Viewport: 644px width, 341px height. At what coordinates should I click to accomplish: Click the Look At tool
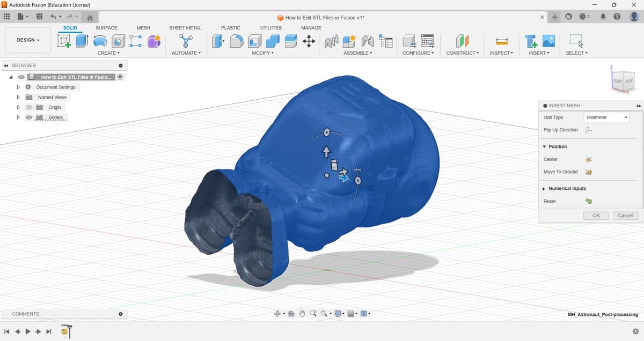291,314
